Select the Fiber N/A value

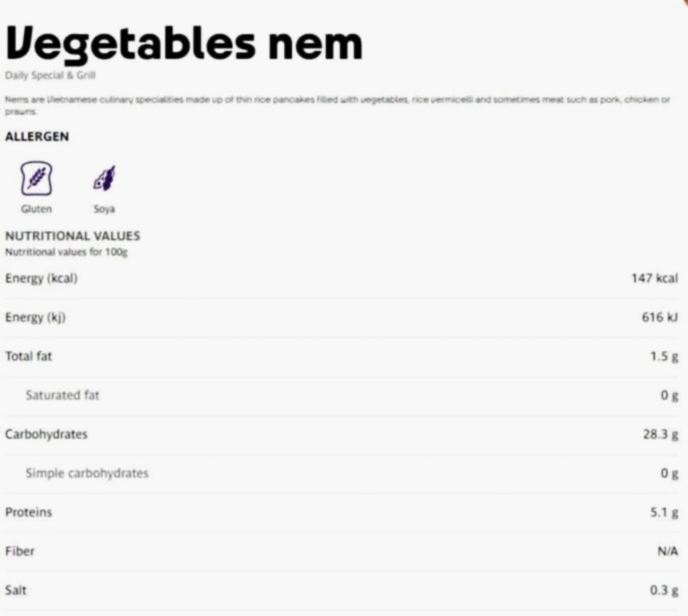tap(668, 551)
